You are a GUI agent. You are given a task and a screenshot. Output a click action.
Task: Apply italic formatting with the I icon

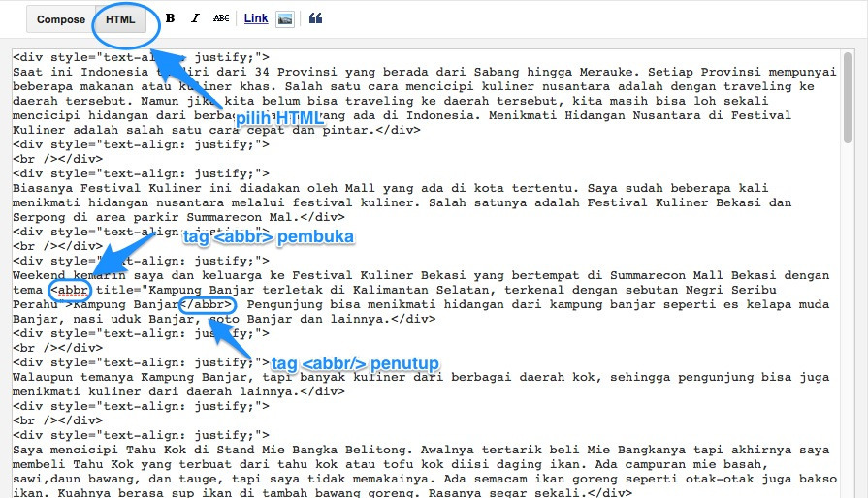click(x=195, y=18)
